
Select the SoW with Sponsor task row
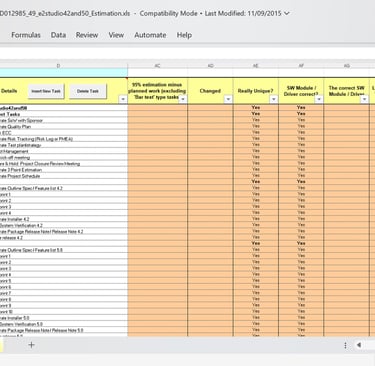click(63, 120)
